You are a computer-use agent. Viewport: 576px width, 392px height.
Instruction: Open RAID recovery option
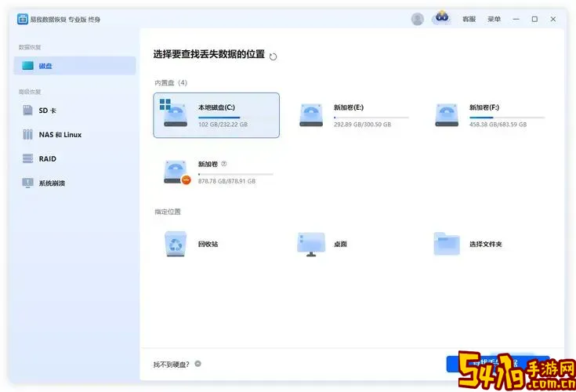coord(48,158)
